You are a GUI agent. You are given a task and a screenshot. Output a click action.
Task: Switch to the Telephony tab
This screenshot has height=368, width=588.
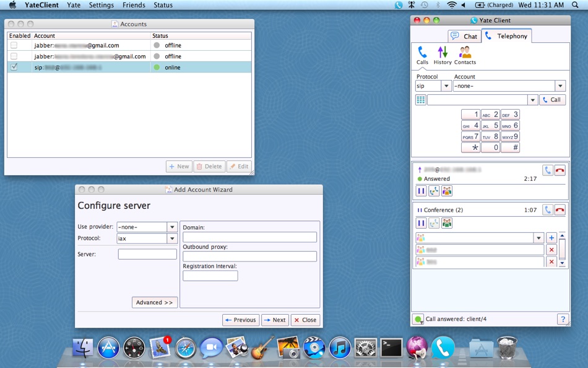(x=507, y=36)
